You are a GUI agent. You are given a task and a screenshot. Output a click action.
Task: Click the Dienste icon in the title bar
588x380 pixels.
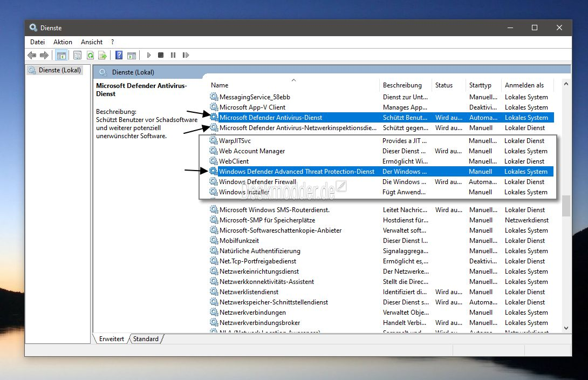coord(33,28)
